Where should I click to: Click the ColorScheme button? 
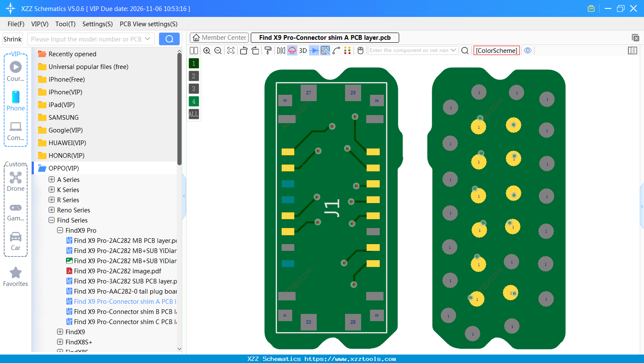(x=496, y=50)
